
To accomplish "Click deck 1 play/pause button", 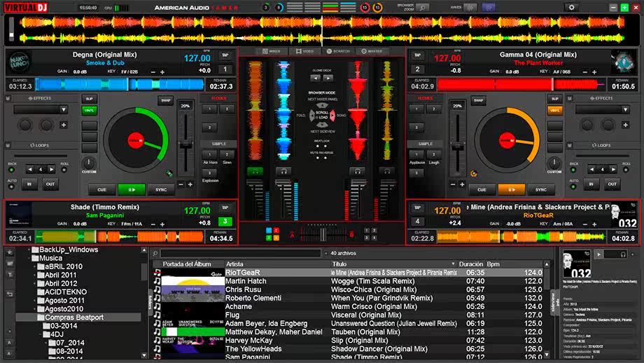I will pos(132,189).
